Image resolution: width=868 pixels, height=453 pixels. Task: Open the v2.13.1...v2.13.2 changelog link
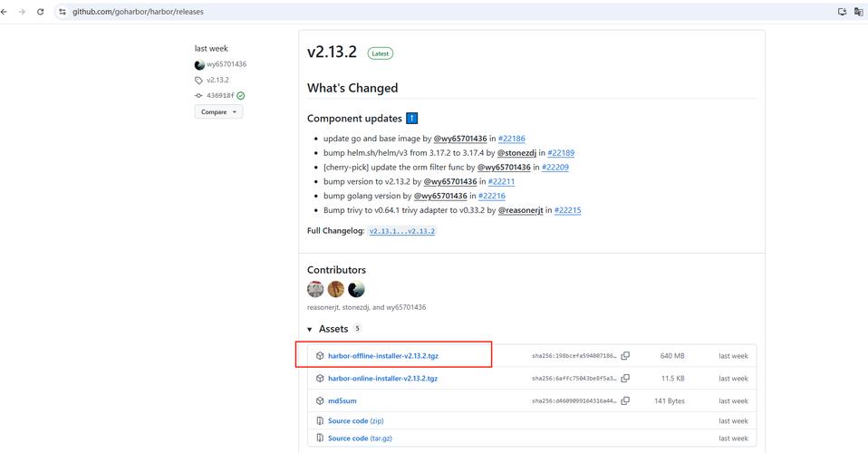point(402,231)
